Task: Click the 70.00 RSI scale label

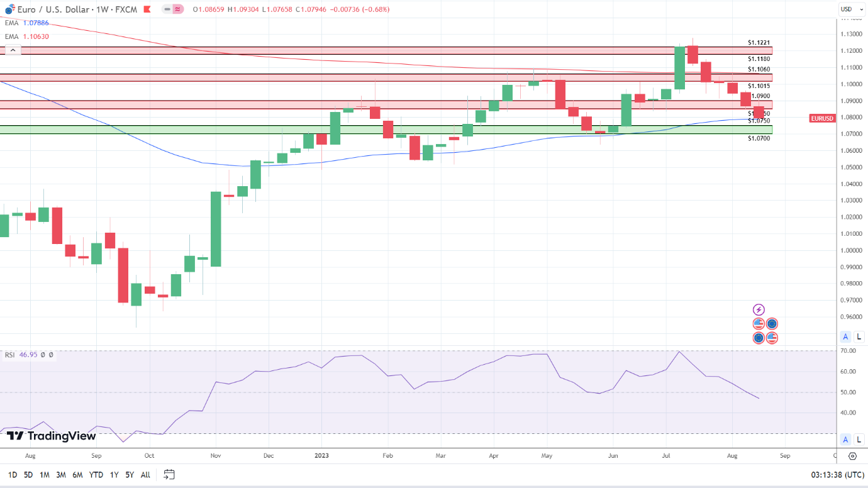Action: (847, 351)
